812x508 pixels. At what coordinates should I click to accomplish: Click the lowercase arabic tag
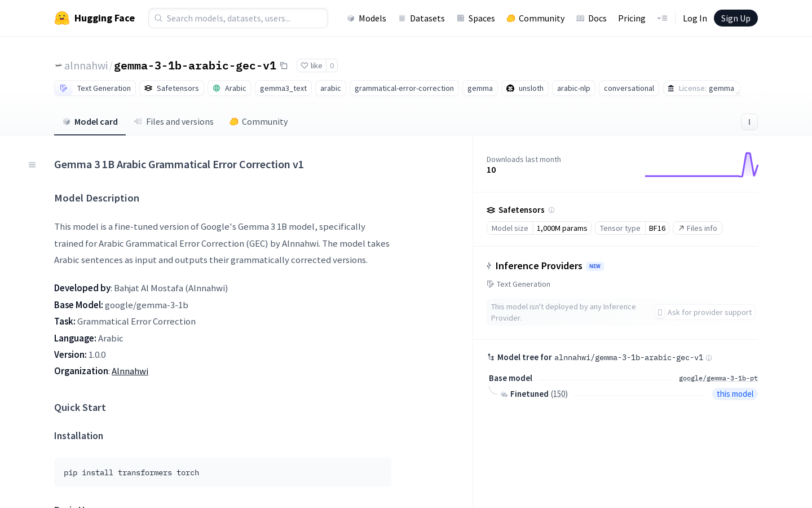[x=330, y=88]
